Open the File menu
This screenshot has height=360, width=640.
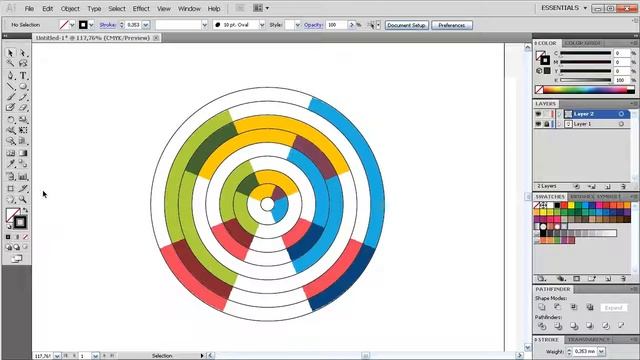29,9
